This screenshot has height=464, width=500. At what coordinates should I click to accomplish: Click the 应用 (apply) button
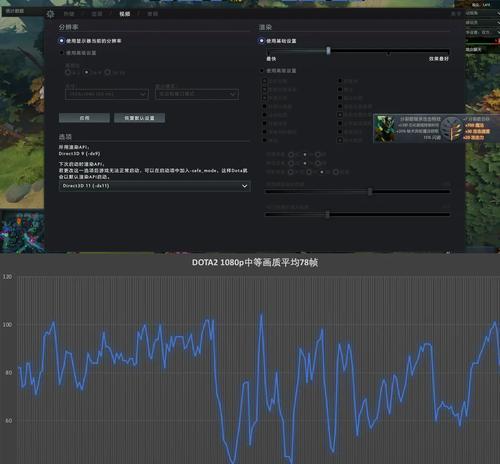coord(84,118)
